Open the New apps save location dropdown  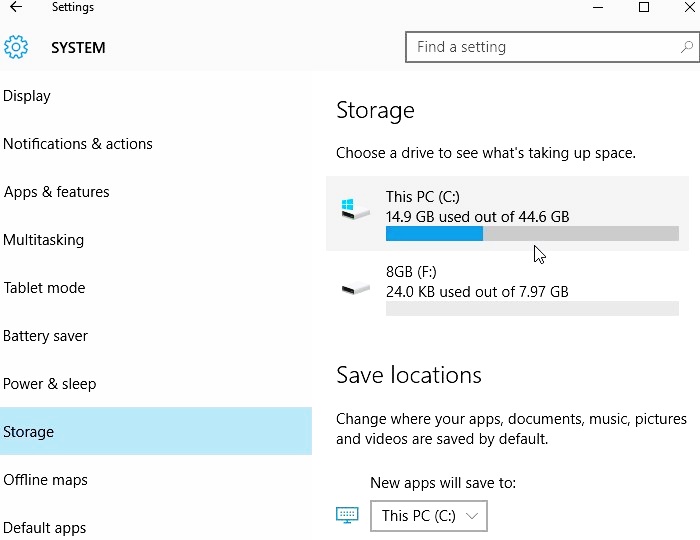[x=429, y=516]
